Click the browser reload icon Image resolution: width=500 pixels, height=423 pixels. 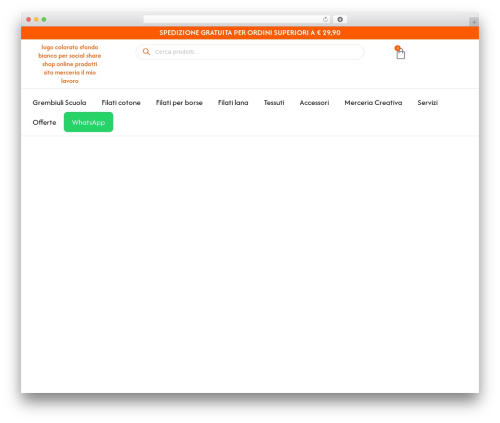coord(325,20)
